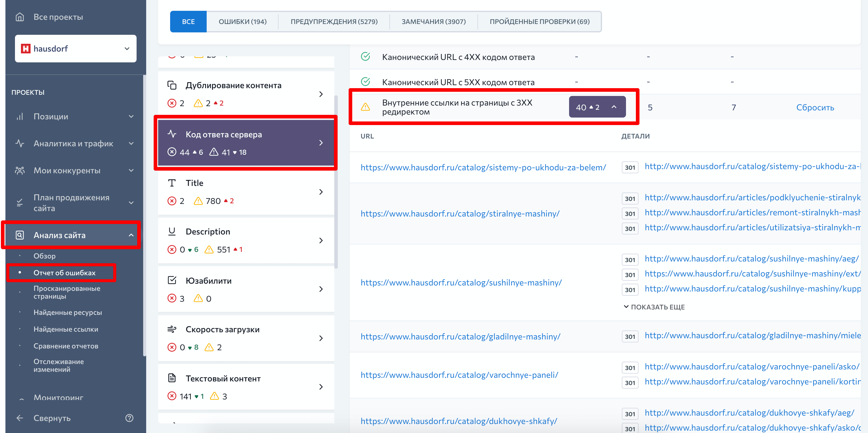Switch to ПРОЙДЕННЫЕ ПРОВЕРКИ (69) tab
The height and width of the screenshot is (433, 868).
point(539,22)
